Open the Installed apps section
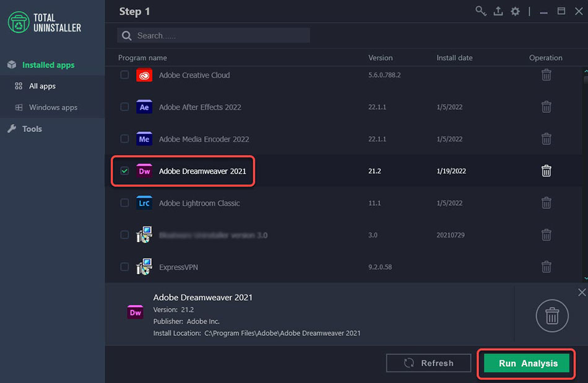588x383 pixels. (48, 65)
